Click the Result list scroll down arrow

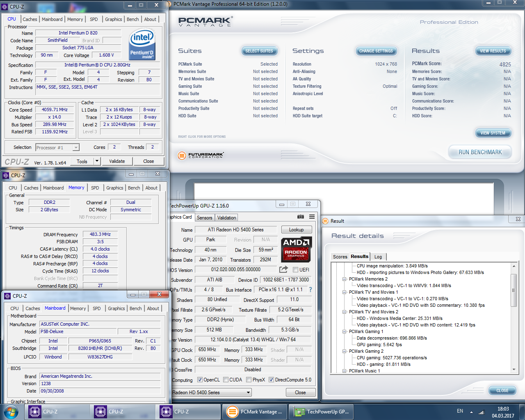[514, 370]
